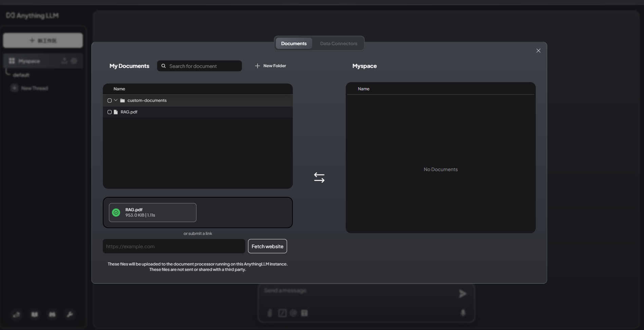This screenshot has height=330, width=644.
Task: Click the Myspace upload documents icon
Action: coord(64,61)
